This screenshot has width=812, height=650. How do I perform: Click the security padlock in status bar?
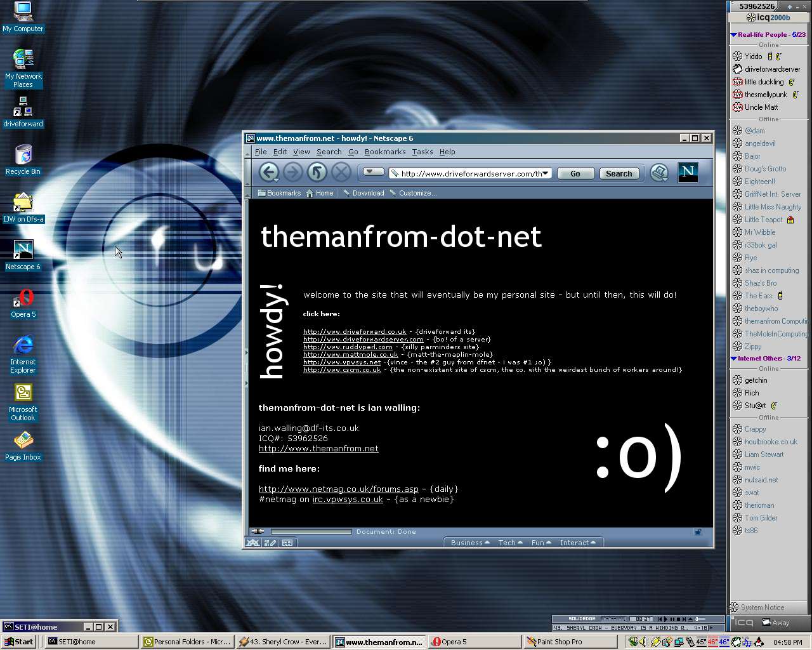coord(698,532)
